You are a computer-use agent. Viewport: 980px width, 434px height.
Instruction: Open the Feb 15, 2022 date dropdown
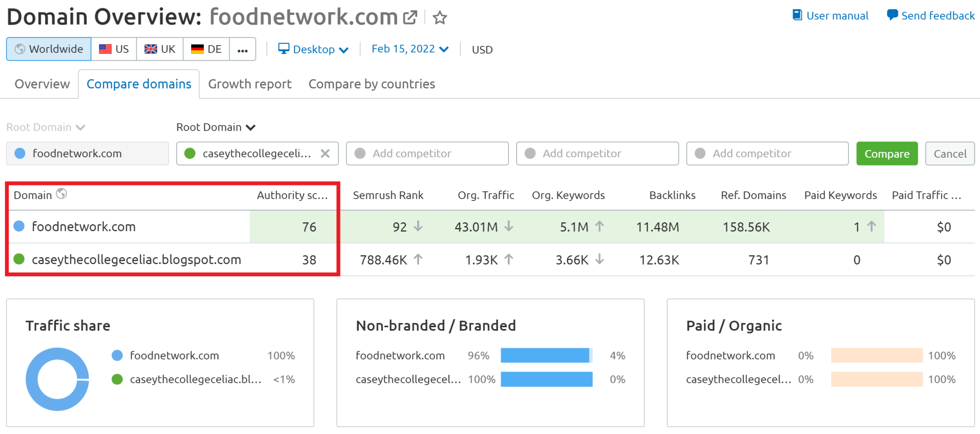point(410,49)
